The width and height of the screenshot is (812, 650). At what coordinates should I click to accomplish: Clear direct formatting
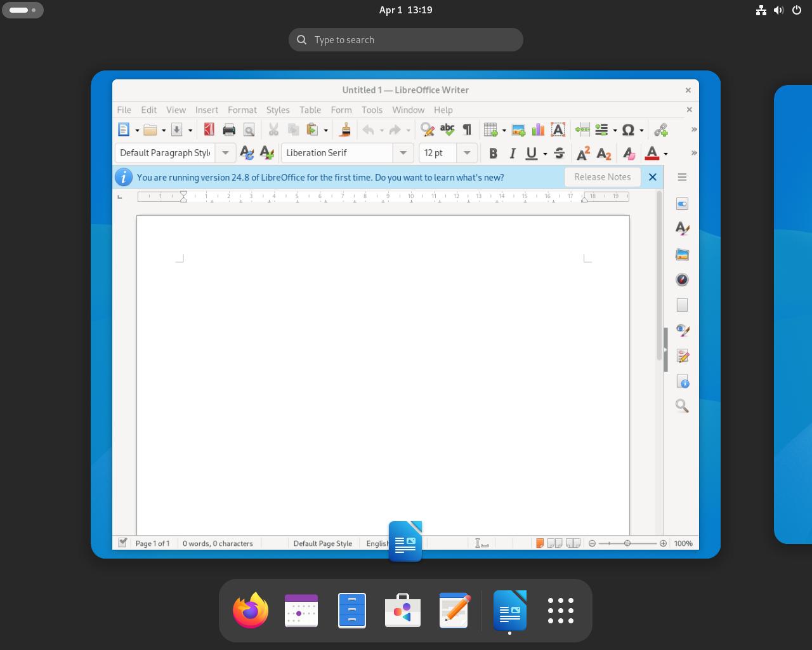tap(629, 153)
